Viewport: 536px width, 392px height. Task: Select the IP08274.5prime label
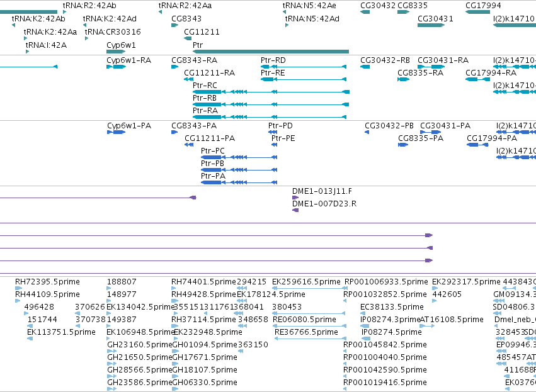[x=392, y=332]
